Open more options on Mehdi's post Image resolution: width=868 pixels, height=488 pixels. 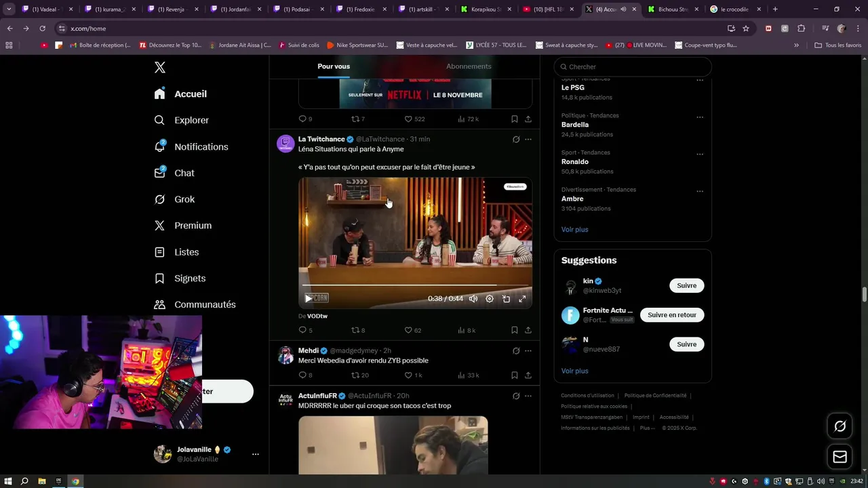(x=528, y=351)
